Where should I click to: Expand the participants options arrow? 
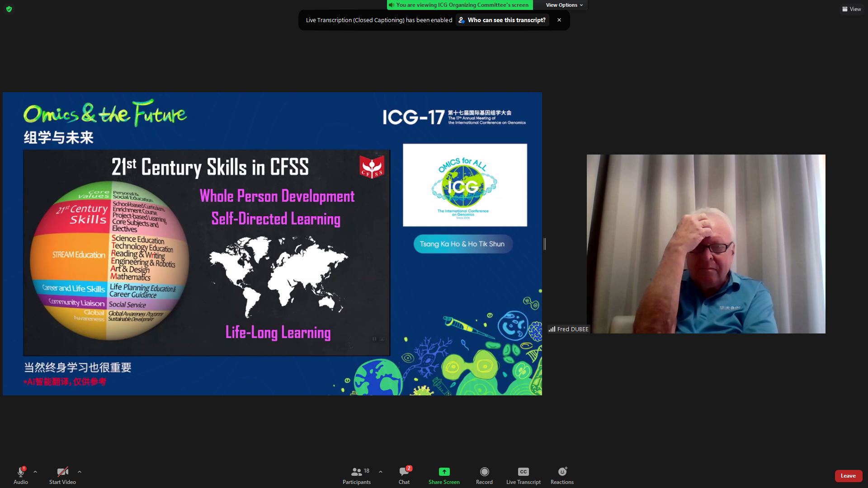(381, 472)
